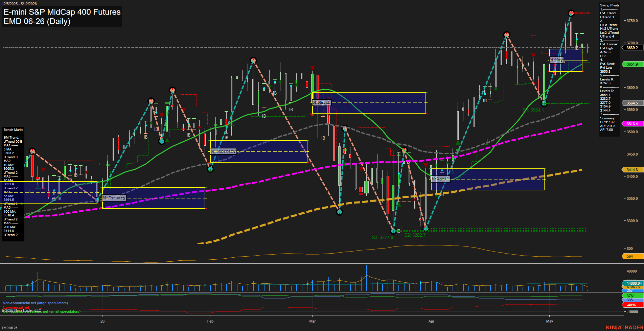
Task: Click the magenta 3518.4 price marker
Action: [x=632, y=124]
